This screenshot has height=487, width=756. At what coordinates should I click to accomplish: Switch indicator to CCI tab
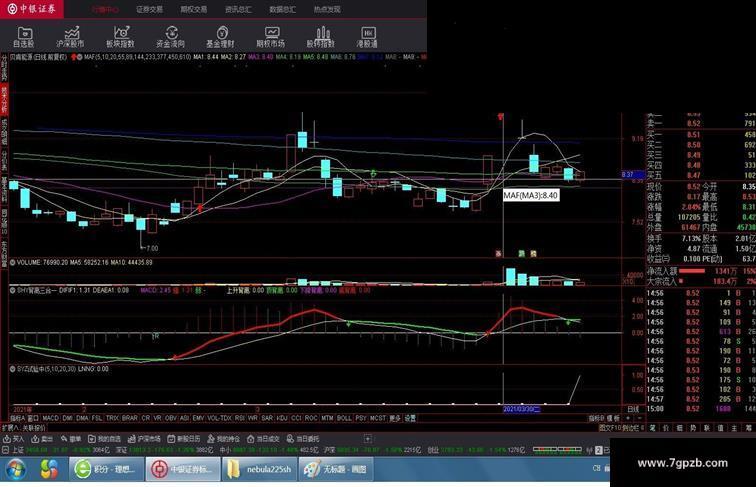click(x=297, y=418)
